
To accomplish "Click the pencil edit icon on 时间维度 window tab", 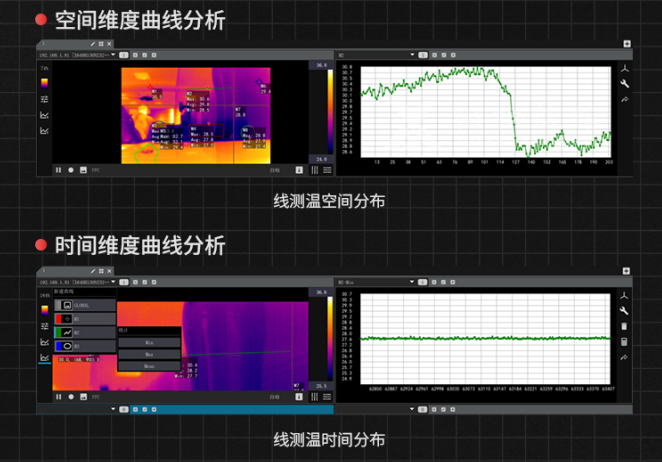I will (93, 271).
